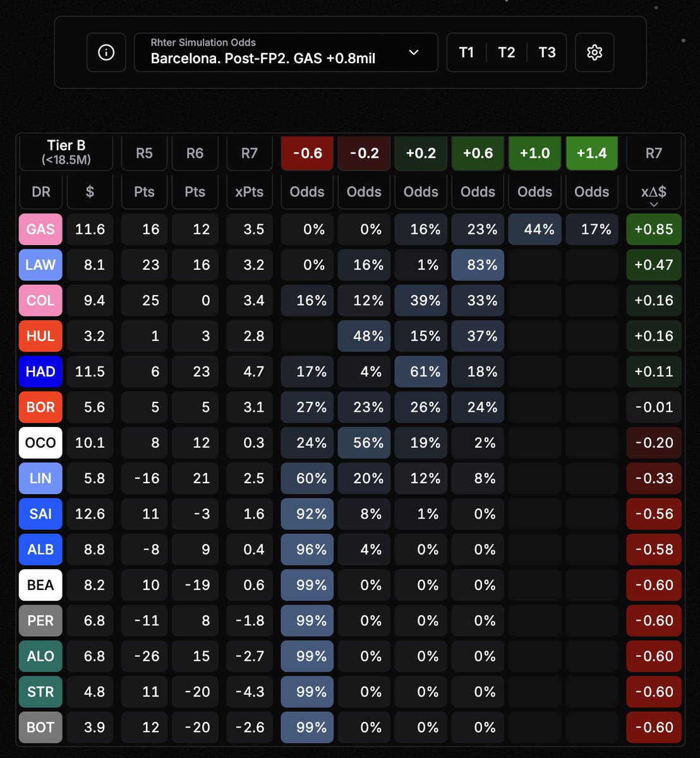Click the 61% odds cell for HAD
700x758 pixels.
(421, 371)
